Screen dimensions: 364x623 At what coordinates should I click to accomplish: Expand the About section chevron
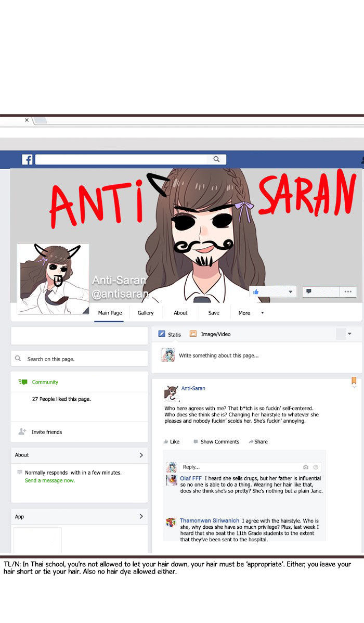point(141,455)
